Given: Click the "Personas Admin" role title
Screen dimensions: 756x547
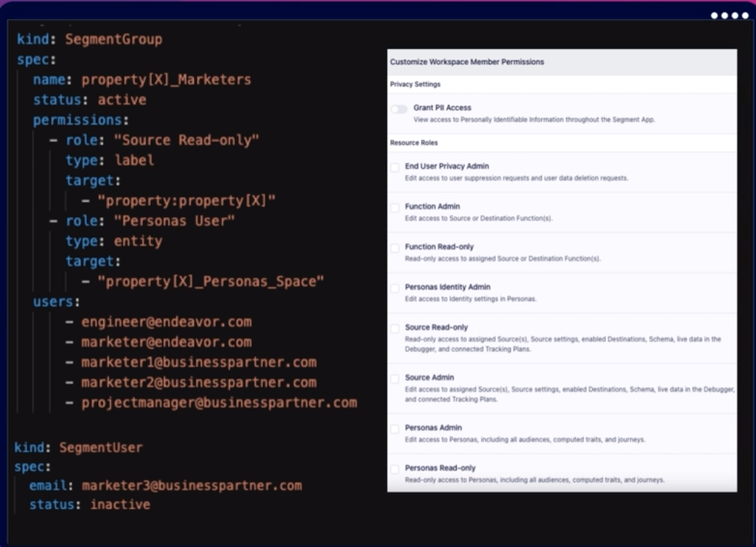Looking at the screenshot, I should click(433, 427).
